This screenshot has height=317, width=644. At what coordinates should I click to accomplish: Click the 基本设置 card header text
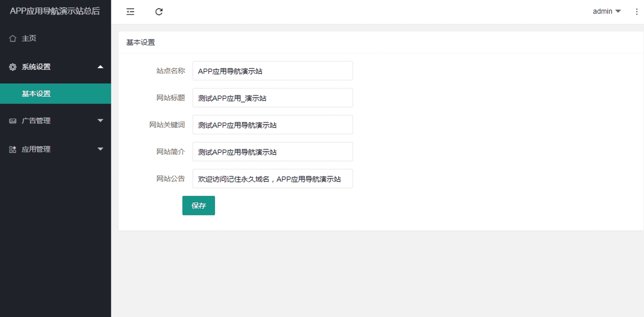pyautogui.click(x=141, y=42)
